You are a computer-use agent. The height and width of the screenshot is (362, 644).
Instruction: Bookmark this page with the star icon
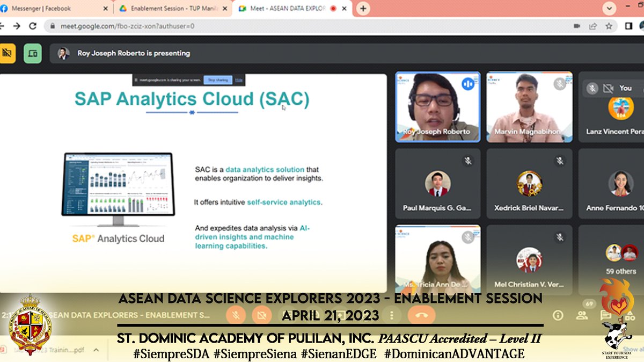pyautogui.click(x=609, y=26)
